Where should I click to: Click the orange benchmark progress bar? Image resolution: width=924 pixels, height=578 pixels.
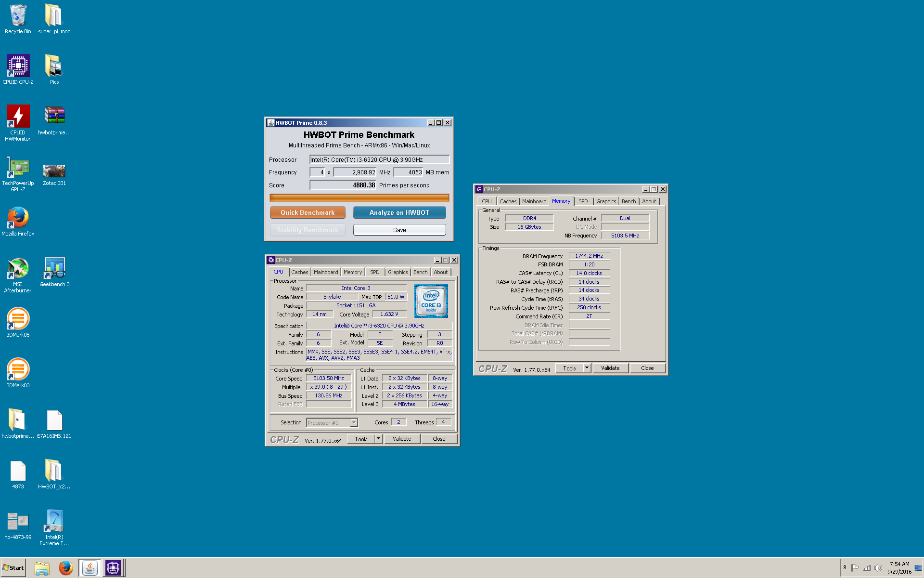tap(359, 197)
